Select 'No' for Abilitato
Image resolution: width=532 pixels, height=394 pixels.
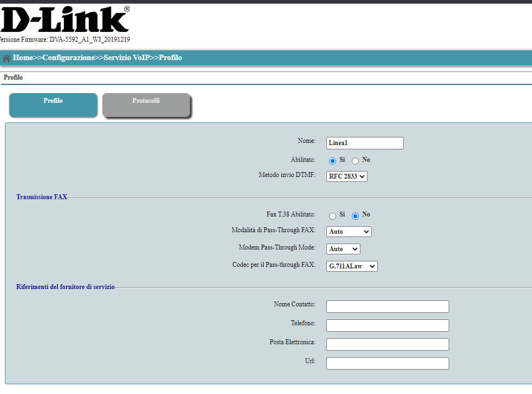tap(356, 161)
